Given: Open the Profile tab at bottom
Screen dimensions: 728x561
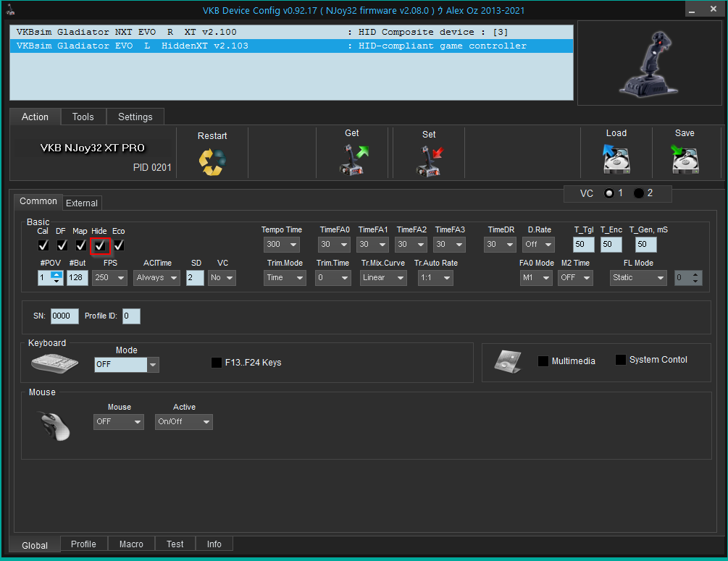Looking at the screenshot, I should point(83,544).
